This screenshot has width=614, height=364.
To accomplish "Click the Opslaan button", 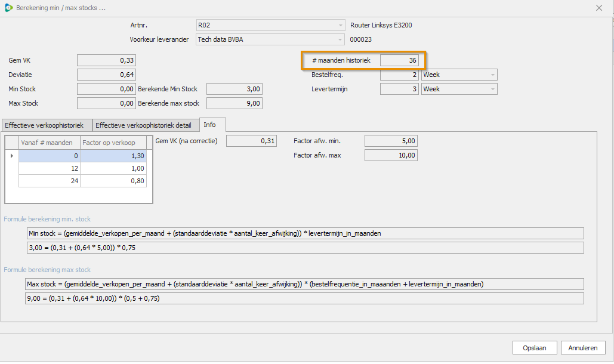I will coord(535,347).
